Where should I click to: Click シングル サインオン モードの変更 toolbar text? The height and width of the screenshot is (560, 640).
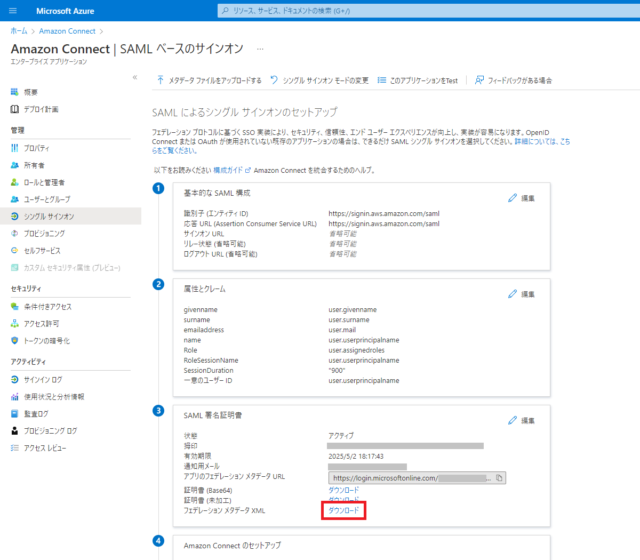click(326, 80)
